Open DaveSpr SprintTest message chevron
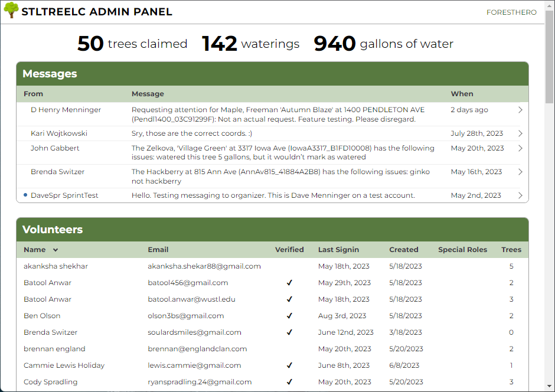Image resolution: width=555 pixels, height=392 pixels. pyautogui.click(x=520, y=195)
